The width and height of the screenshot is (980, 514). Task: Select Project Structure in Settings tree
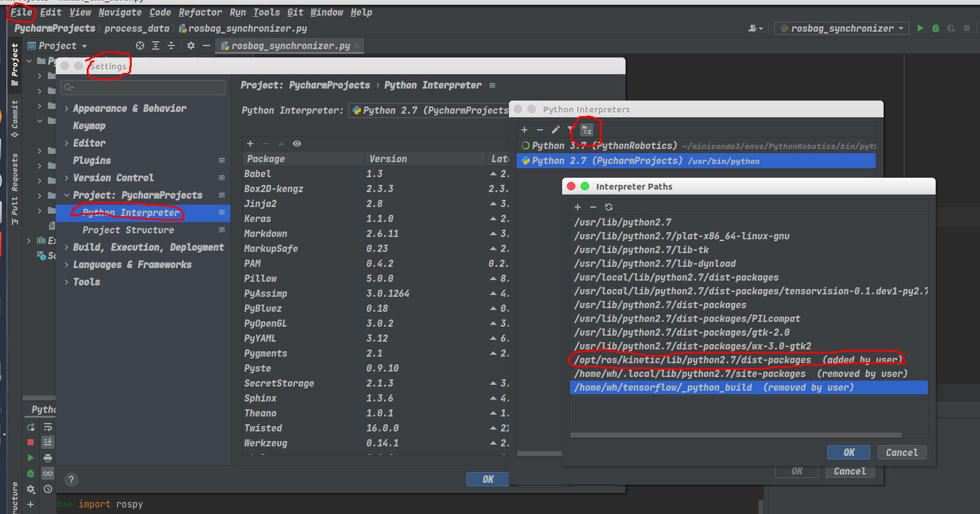pos(128,230)
